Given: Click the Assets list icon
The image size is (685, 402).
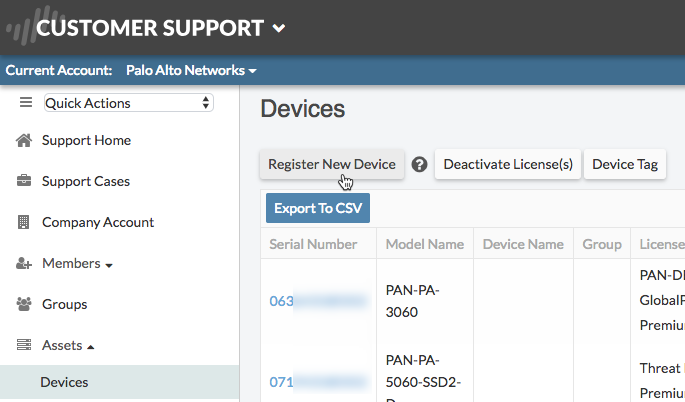Looking at the screenshot, I should (24, 345).
